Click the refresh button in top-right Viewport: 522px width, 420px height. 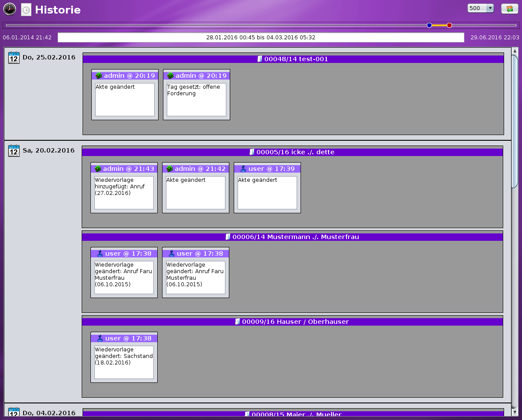click(x=509, y=9)
